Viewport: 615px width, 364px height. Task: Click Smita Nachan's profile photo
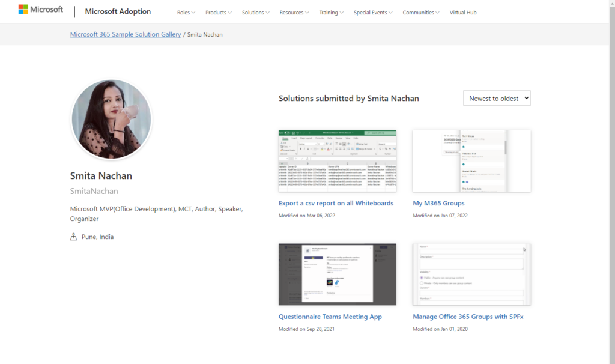pos(111,119)
